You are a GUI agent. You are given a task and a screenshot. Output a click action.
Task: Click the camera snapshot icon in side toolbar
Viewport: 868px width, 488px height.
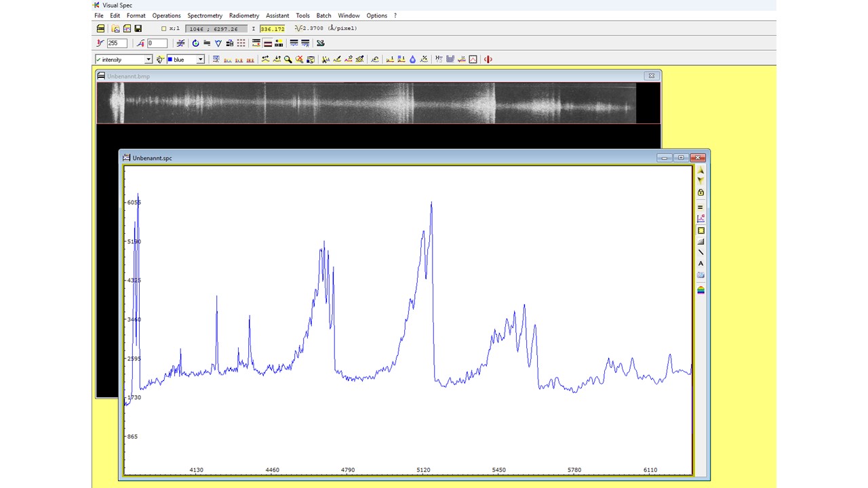(x=701, y=275)
